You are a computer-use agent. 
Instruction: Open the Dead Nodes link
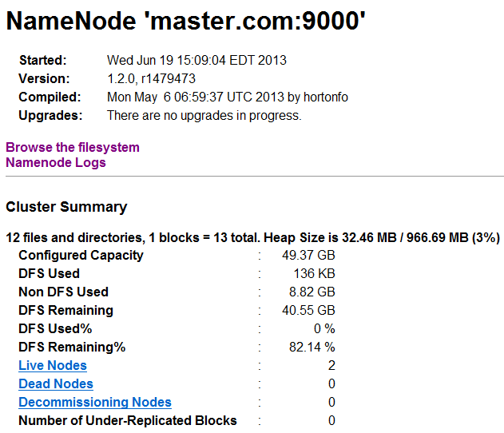click(x=56, y=383)
